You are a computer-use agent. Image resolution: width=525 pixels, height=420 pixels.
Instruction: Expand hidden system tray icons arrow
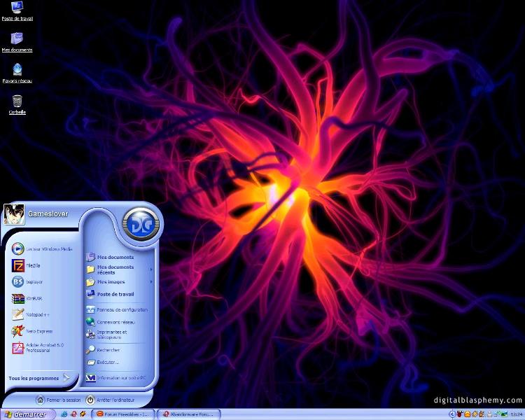452,414
